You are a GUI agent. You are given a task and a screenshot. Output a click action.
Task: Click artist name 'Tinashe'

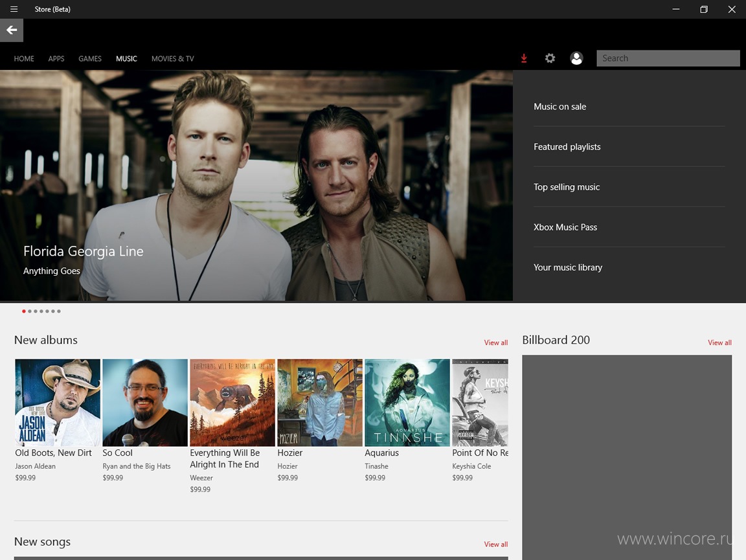pyautogui.click(x=376, y=466)
